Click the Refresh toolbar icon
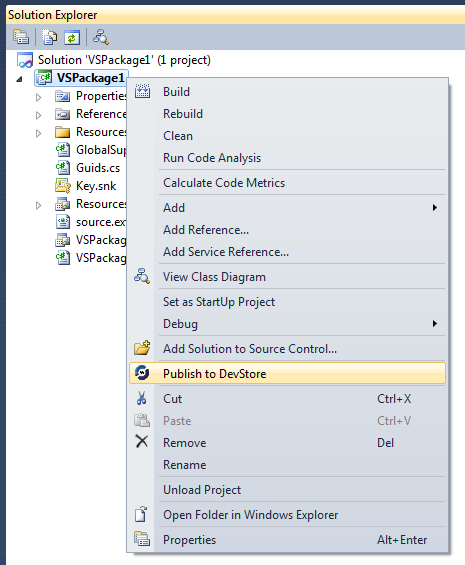Viewport: 465px width, 565px height. [72, 37]
